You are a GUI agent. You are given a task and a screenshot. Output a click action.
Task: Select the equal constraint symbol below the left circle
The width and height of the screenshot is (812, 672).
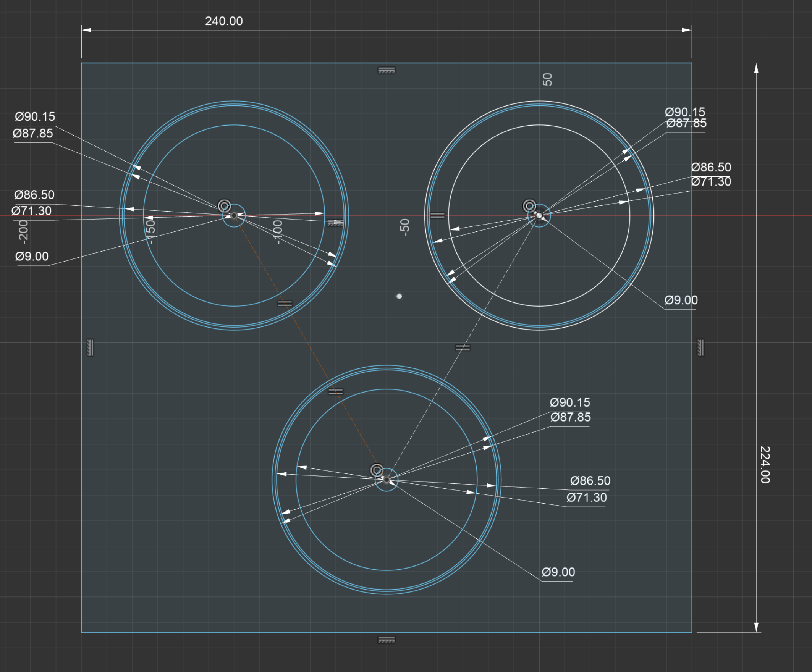285,304
